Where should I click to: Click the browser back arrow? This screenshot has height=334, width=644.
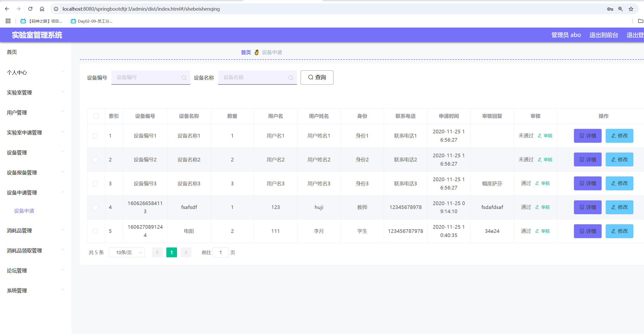click(x=7, y=9)
